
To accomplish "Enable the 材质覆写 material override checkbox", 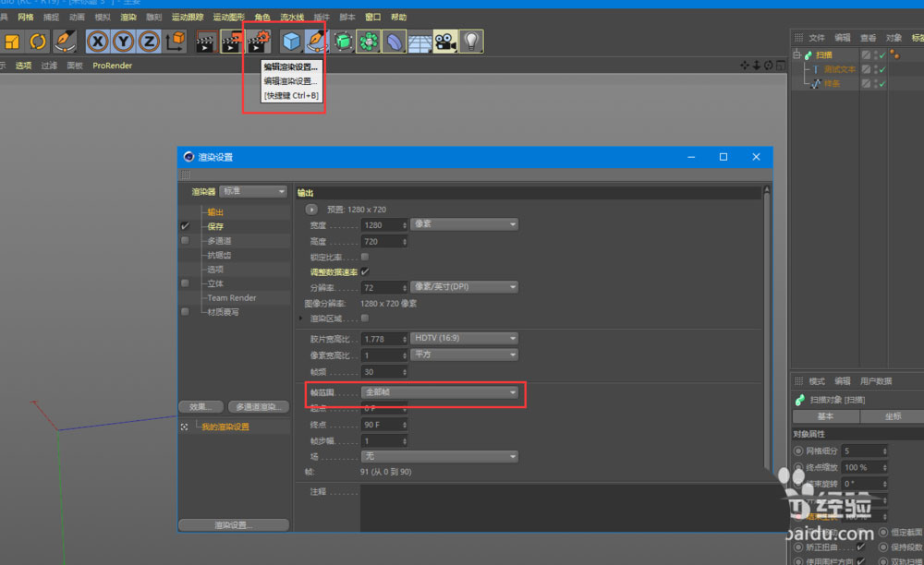I will [185, 312].
